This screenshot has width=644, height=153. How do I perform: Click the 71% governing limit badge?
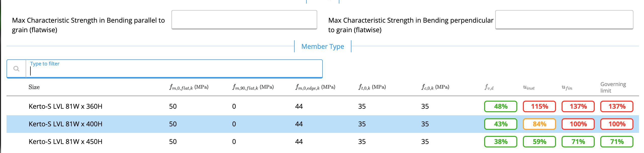[x=617, y=142]
